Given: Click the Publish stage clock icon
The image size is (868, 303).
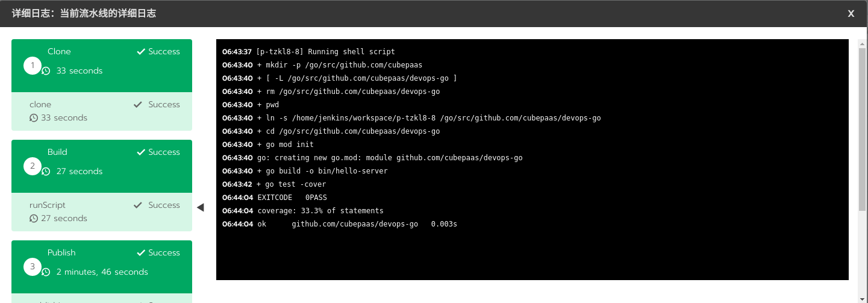Looking at the screenshot, I should [46, 272].
